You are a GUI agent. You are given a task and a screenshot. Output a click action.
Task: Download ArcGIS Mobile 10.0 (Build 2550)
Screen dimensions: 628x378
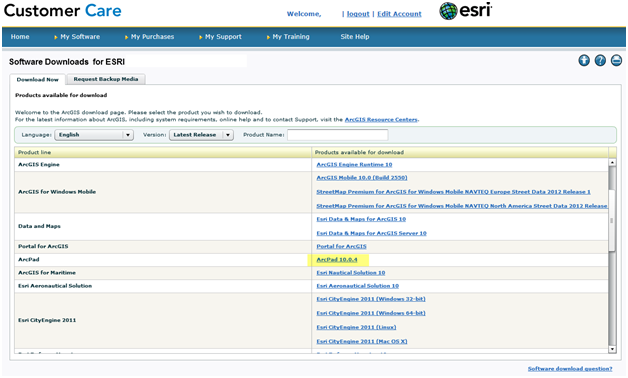coord(362,178)
